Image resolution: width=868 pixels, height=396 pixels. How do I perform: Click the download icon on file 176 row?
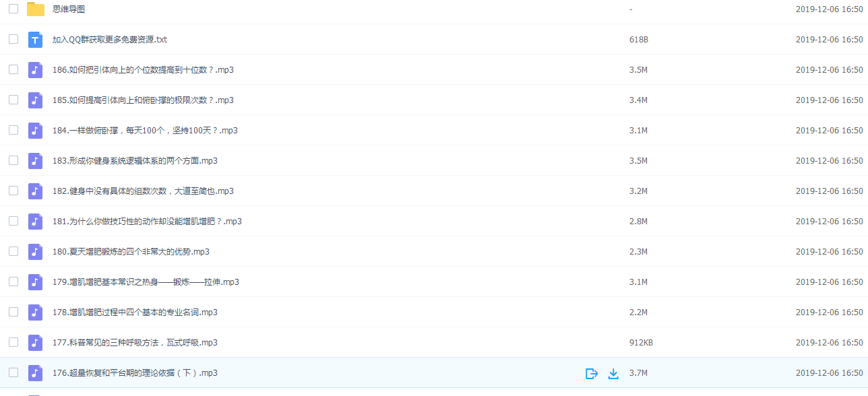[613, 373]
